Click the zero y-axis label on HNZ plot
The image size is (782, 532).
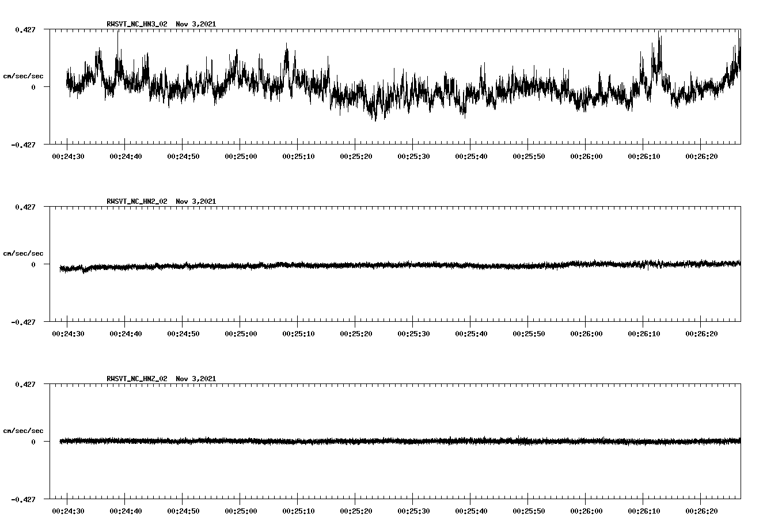(x=33, y=442)
